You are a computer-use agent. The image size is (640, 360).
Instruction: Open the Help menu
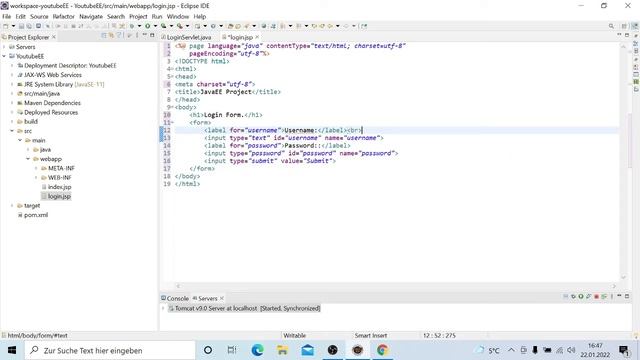[x=200, y=16]
